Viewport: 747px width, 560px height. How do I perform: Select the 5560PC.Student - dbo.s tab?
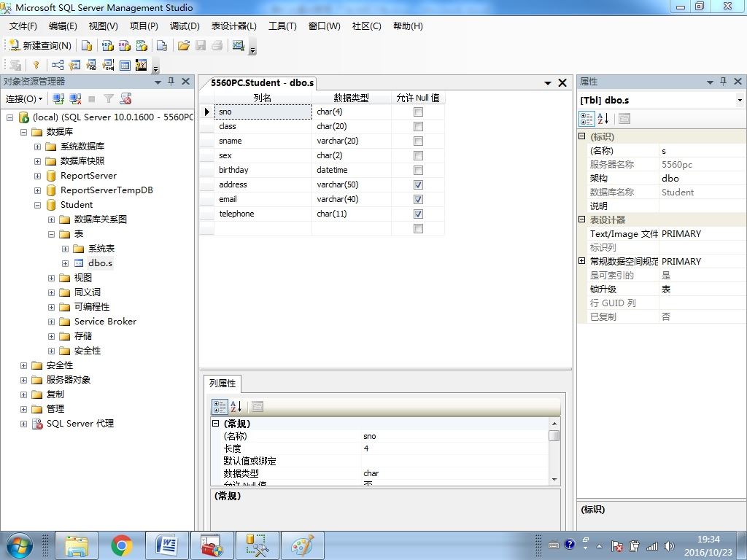point(262,83)
